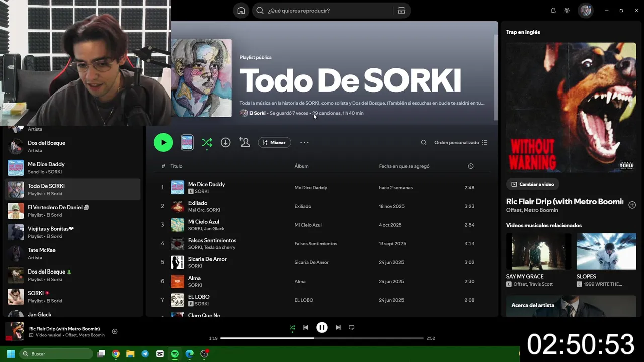The width and height of the screenshot is (644, 362).
Task: Open Windows Start menu
Action: pyautogui.click(x=11, y=354)
